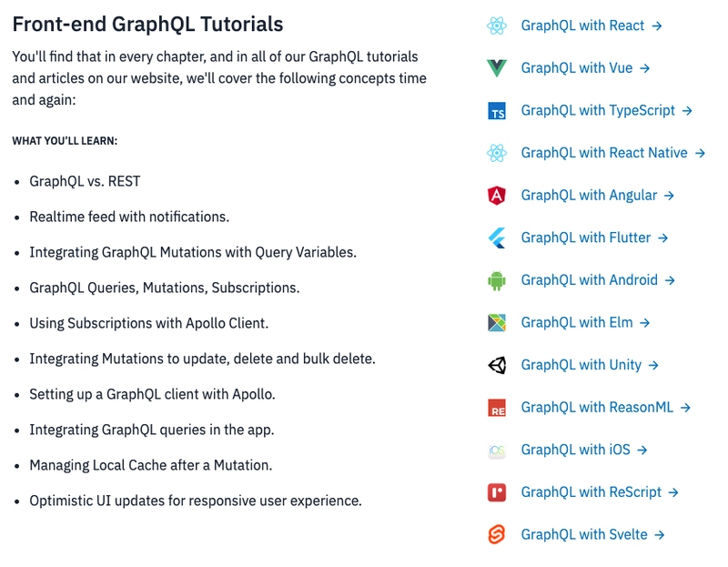This screenshot has height=567, width=728.
Task: Click the TypeScript TS icon
Action: click(496, 111)
